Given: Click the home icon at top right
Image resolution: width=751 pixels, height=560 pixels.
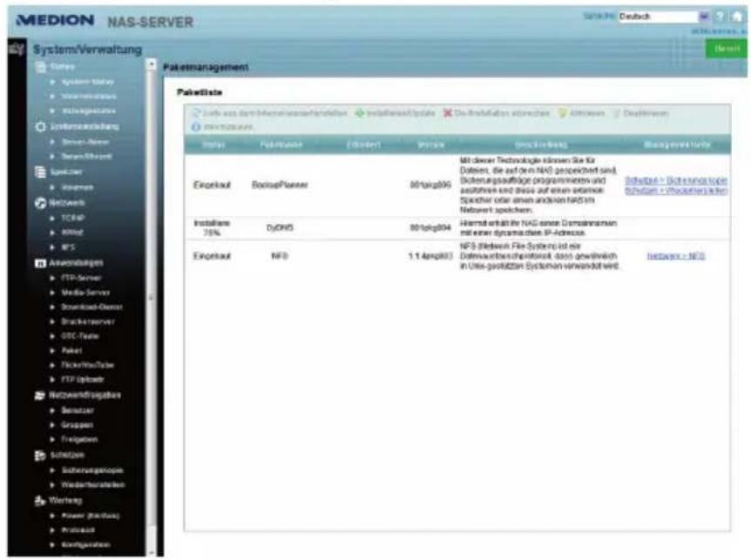Looking at the screenshot, I should pyautogui.click(x=737, y=17).
